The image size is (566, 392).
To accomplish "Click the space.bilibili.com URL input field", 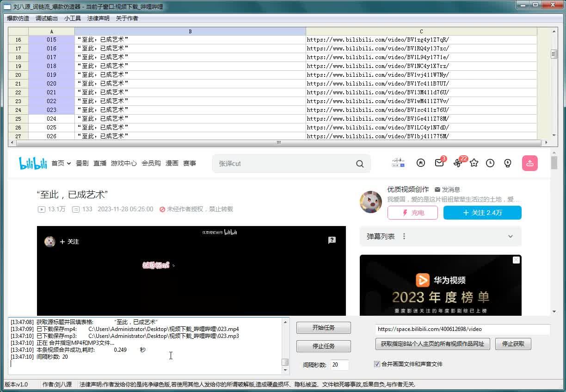I will coord(462,329).
